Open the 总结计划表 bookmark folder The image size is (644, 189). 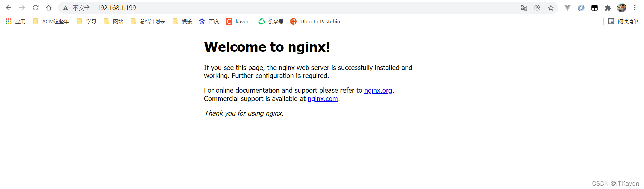(x=148, y=21)
